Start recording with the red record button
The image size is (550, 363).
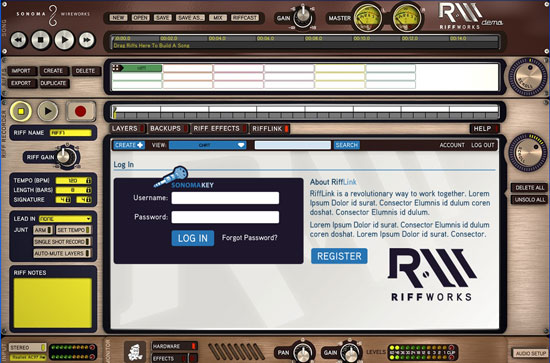[x=80, y=111]
